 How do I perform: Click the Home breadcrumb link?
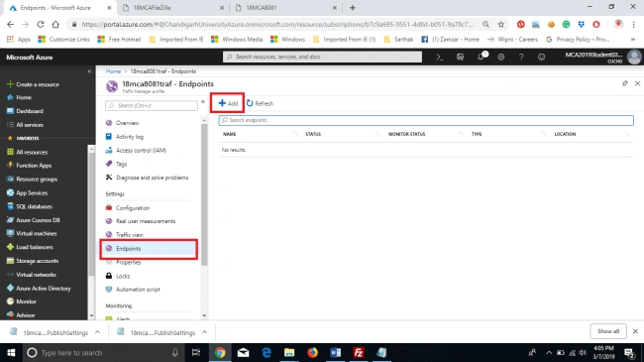coord(113,71)
